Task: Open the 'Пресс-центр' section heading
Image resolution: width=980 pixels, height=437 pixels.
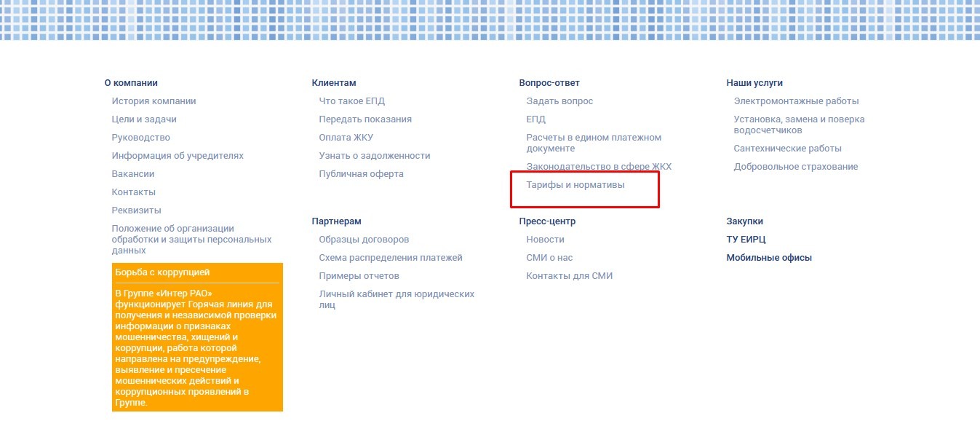Action: tap(547, 221)
